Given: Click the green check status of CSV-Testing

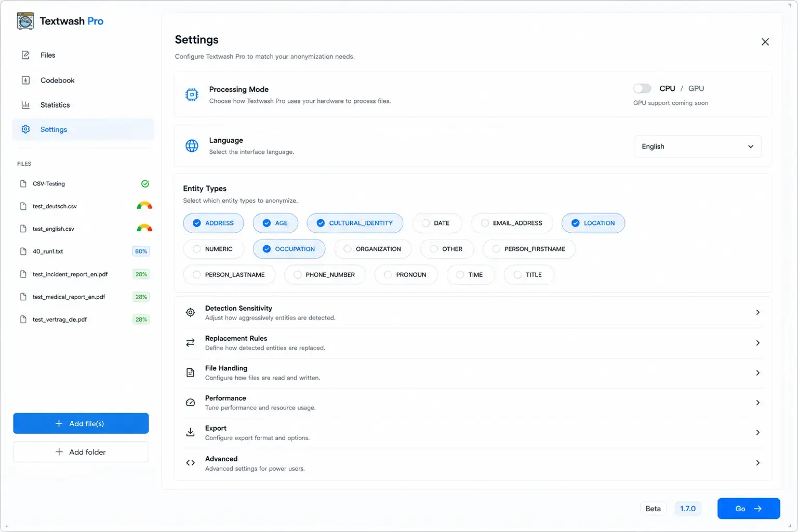Looking at the screenshot, I should [x=145, y=183].
